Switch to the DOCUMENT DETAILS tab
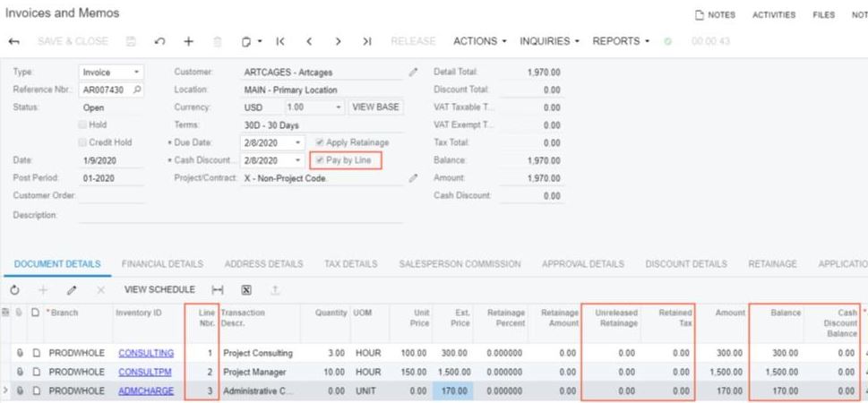868x403 pixels. click(57, 264)
